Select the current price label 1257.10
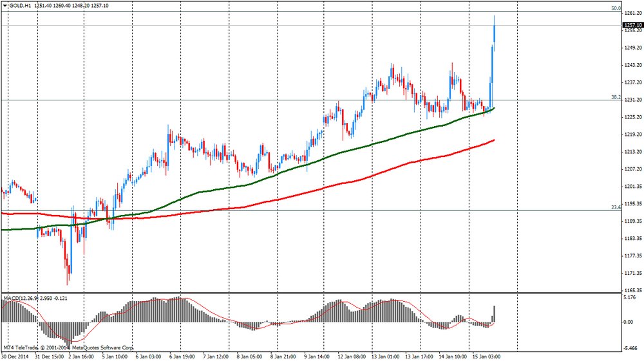 [x=632, y=25]
